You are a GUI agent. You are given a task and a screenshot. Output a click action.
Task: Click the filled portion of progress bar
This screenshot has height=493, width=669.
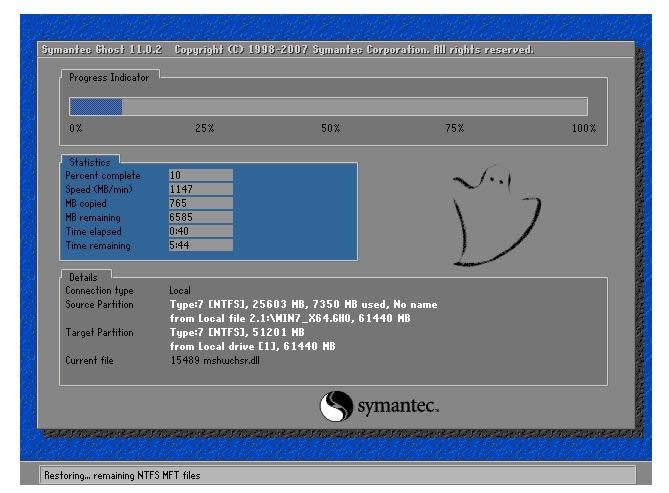(95, 107)
